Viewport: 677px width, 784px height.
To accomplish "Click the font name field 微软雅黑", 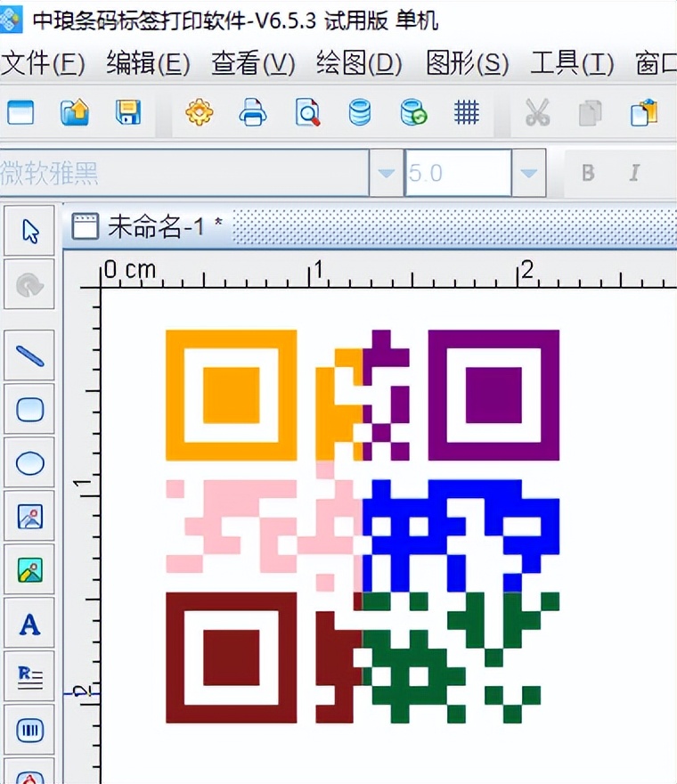I will pos(184,173).
